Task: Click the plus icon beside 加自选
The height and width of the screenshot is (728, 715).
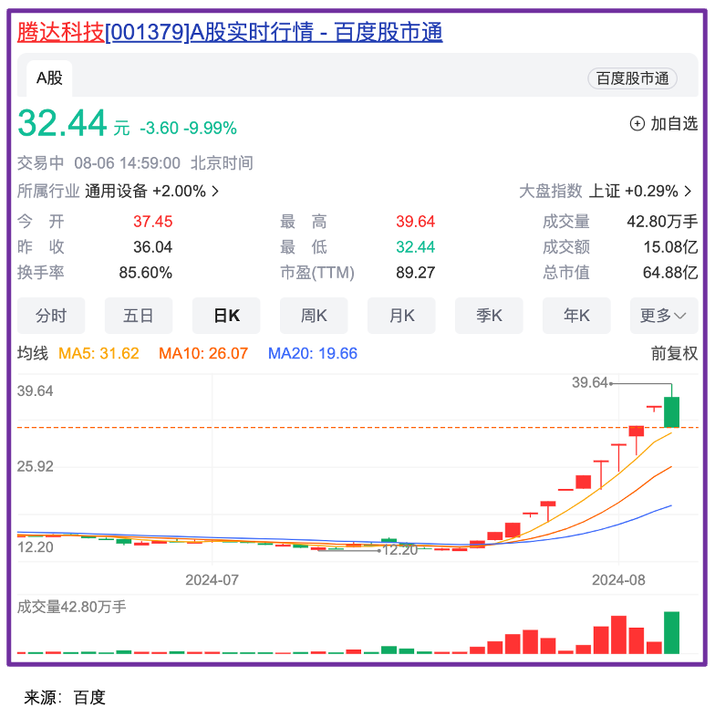Action: click(x=637, y=123)
